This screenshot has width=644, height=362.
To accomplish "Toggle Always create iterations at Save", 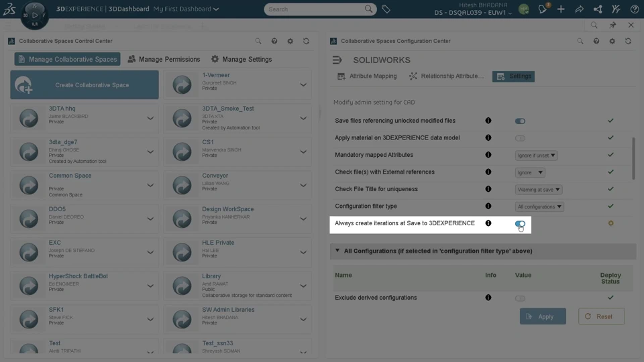I will click(520, 224).
